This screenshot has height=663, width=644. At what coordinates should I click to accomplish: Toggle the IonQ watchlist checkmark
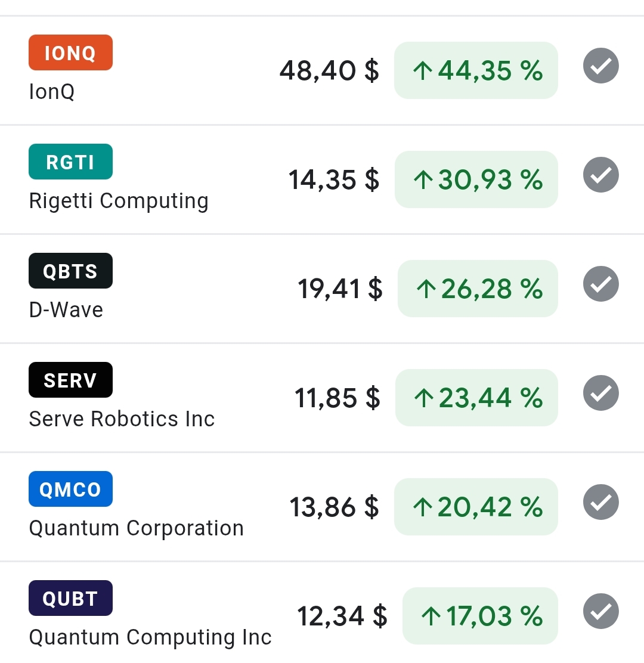click(x=600, y=66)
